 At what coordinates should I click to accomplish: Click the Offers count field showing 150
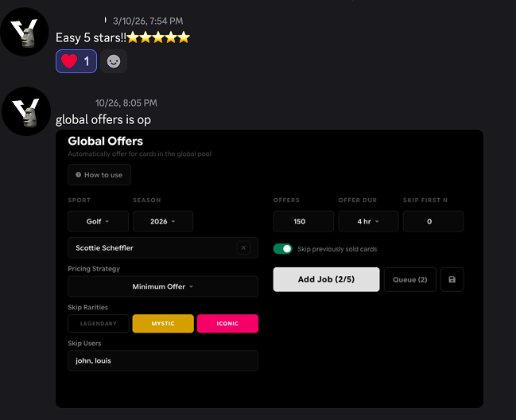(x=304, y=221)
